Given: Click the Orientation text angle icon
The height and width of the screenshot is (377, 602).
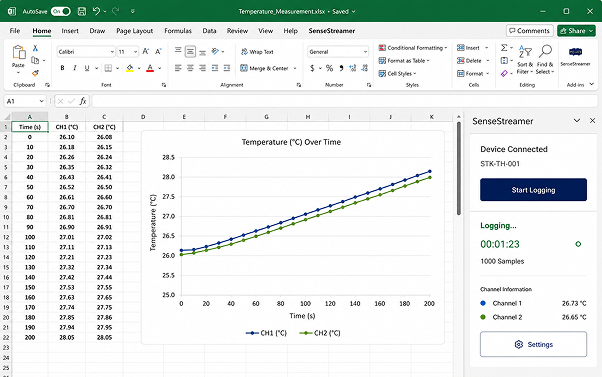Looking at the screenshot, I should tap(215, 51).
